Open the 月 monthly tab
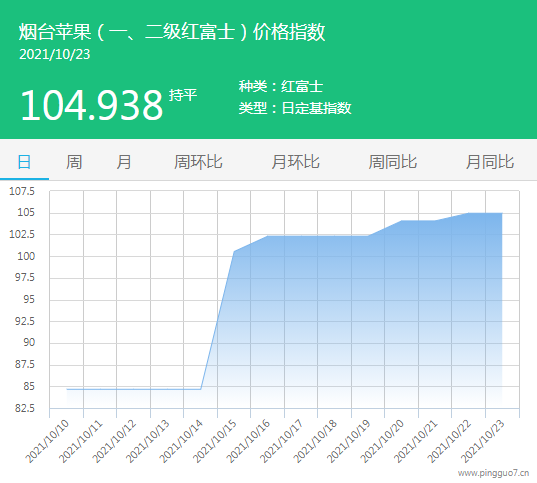The image size is (537, 483). [x=124, y=162]
